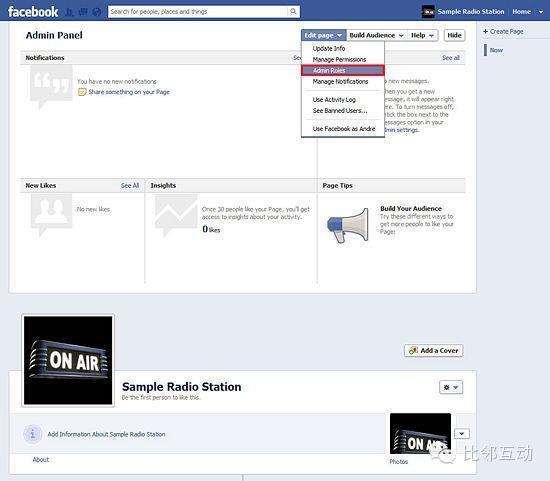Viewport: 550px width, 481px height.
Task: Expand the dropdown arrow beside Photos thumbnail
Action: (x=462, y=434)
